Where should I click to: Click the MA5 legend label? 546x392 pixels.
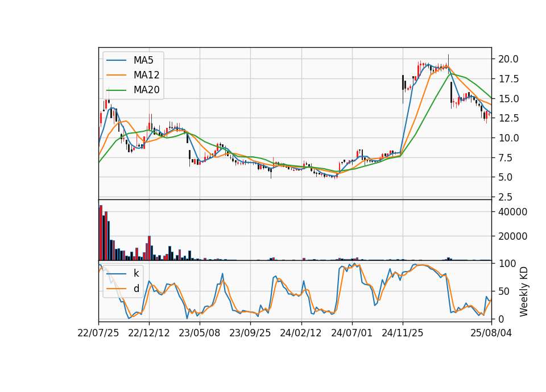point(143,60)
